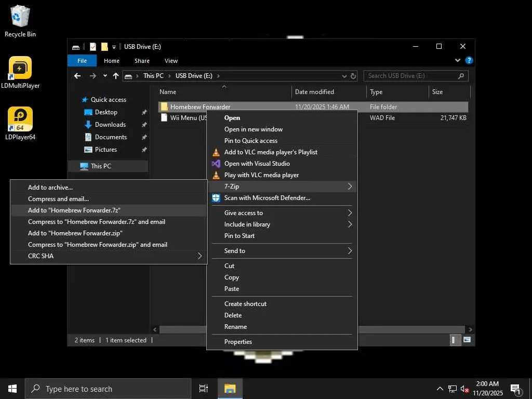The image size is (532, 399).
Task: Choose Open in new window
Action: pos(282,129)
